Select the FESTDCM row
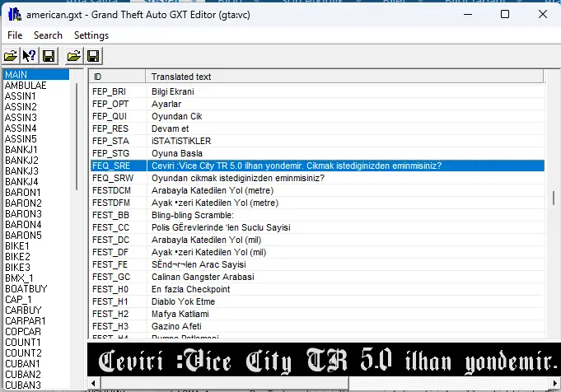This screenshot has width=561, height=392. (317, 190)
